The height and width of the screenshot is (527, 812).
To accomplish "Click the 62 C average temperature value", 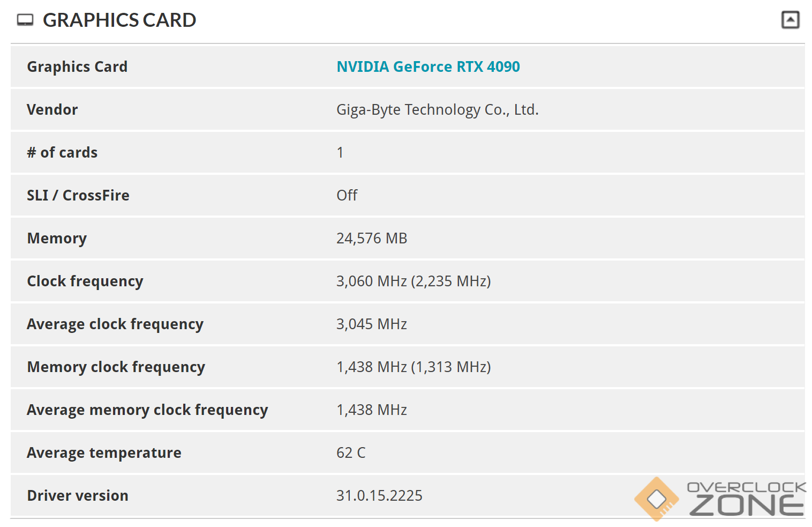I will [351, 452].
